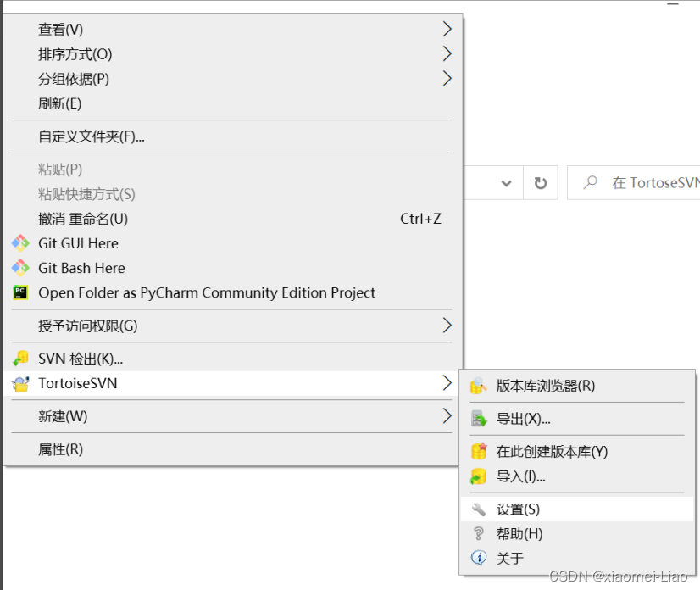Image resolution: width=700 pixels, height=590 pixels.
Task: Open 属性(R) folder properties
Action: 232,449
